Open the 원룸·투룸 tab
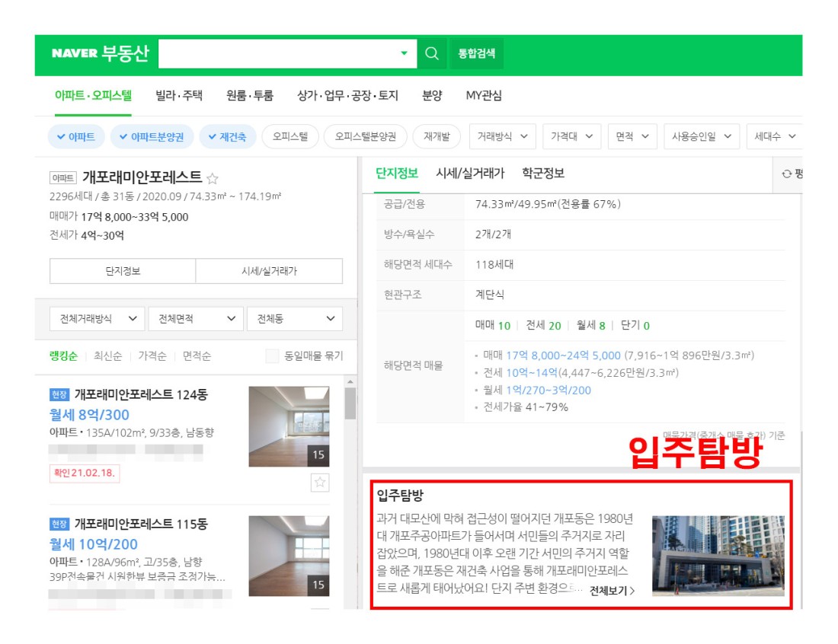838x644 pixels. click(250, 96)
